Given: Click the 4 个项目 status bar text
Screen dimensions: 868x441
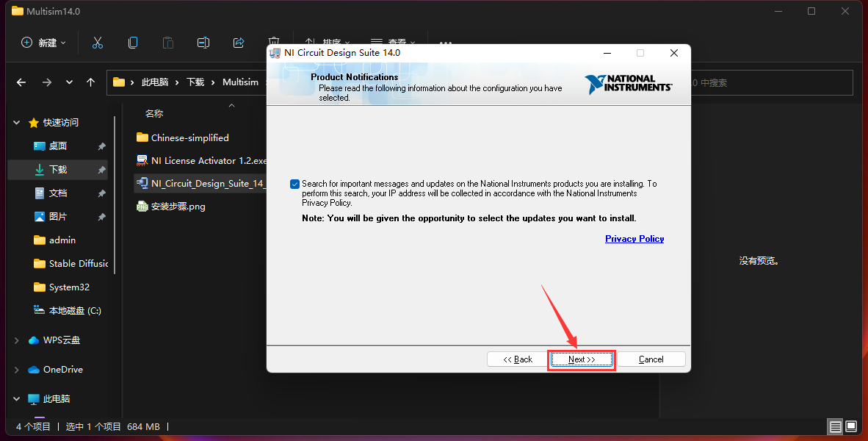Looking at the screenshot, I should (x=33, y=426).
